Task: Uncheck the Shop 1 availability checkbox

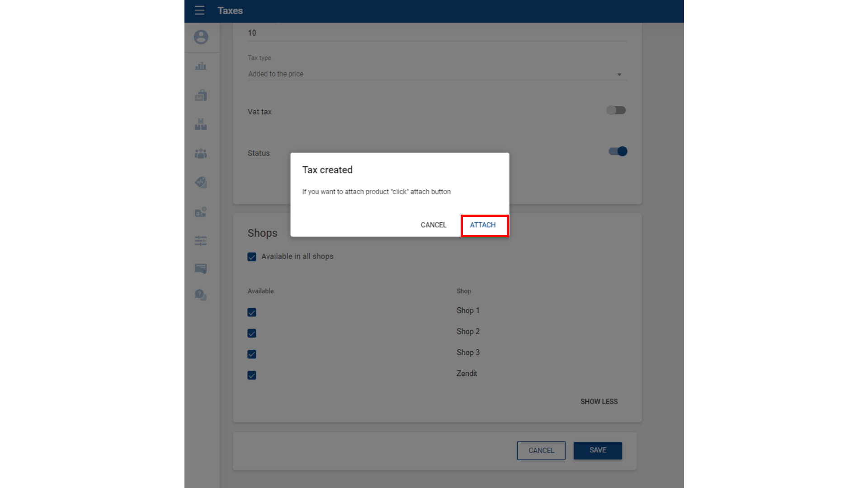Action: tap(252, 312)
